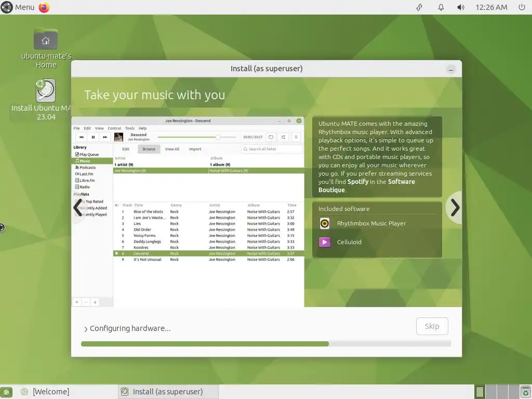Minimize the Install (as superuser) window

(450, 70)
